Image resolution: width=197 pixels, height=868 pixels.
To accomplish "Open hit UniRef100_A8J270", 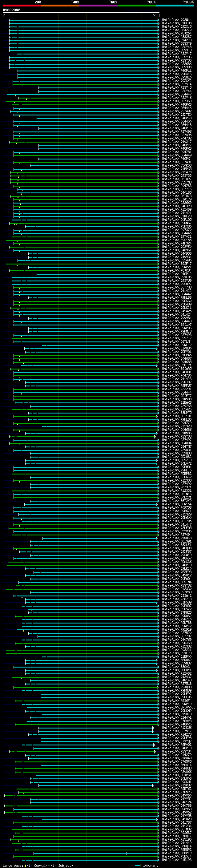I will [177, 30].
